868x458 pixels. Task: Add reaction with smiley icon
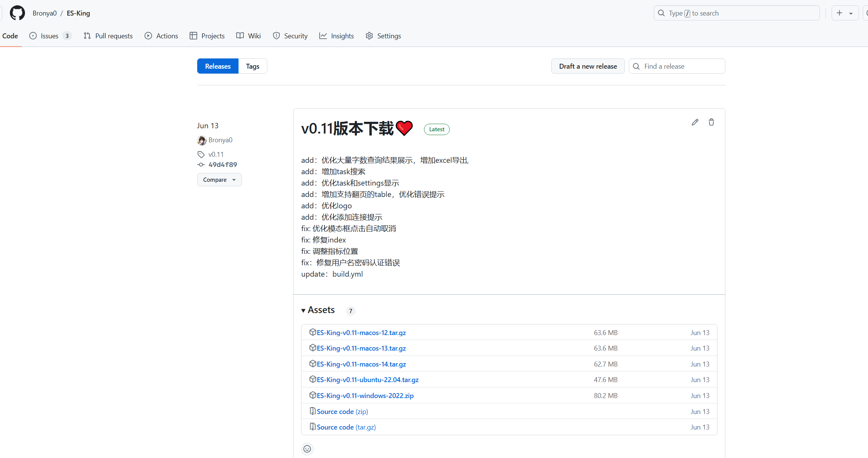pyautogui.click(x=307, y=449)
